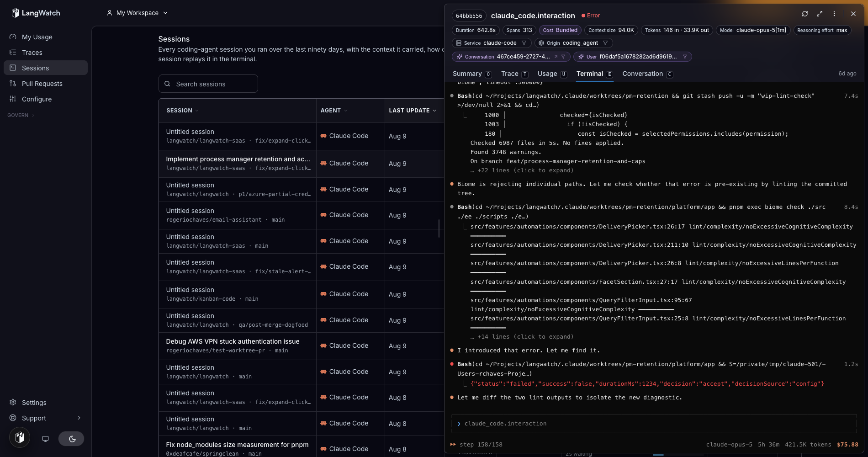
Task: Click the Context size 94.0K chip
Action: coord(611,30)
